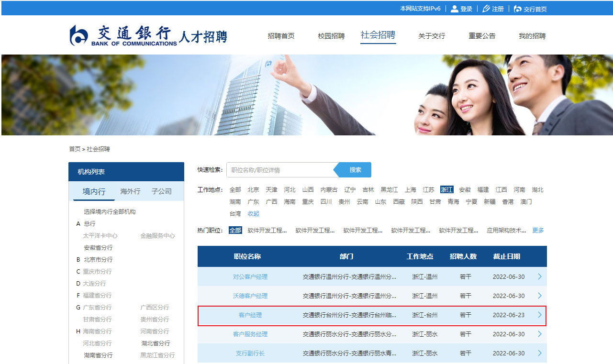Screen dimensions: 613x364
Task: Open the 校园招聘 menu
Action: pos(331,36)
